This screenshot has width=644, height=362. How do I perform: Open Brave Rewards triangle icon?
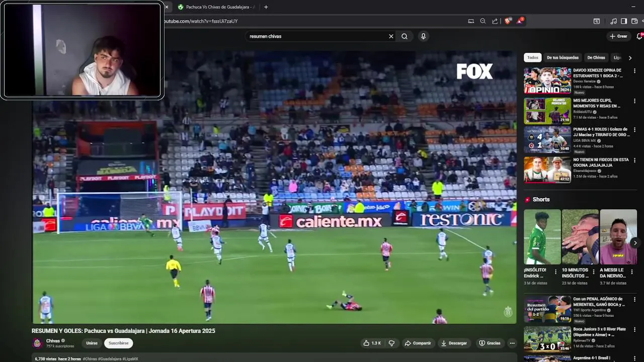pos(519,21)
